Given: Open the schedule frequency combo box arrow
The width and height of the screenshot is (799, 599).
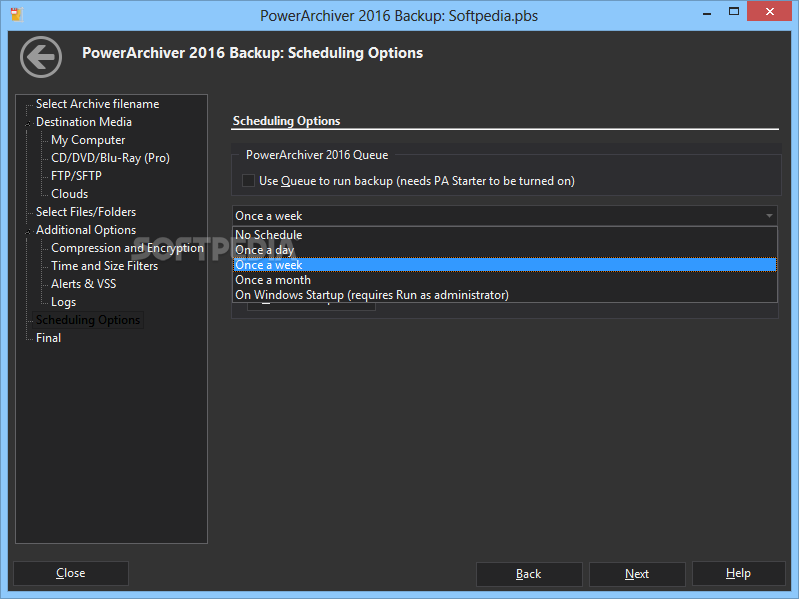Looking at the screenshot, I should click(769, 216).
